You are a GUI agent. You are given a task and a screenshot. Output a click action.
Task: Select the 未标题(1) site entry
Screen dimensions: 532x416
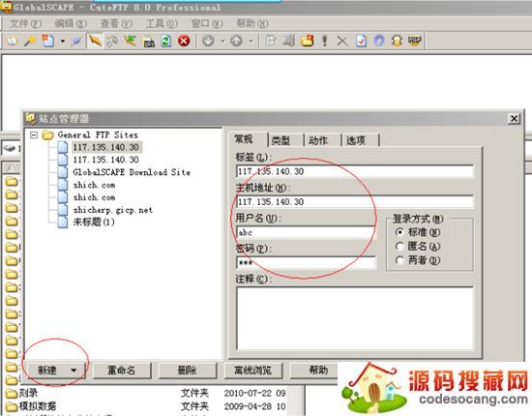pos(94,223)
